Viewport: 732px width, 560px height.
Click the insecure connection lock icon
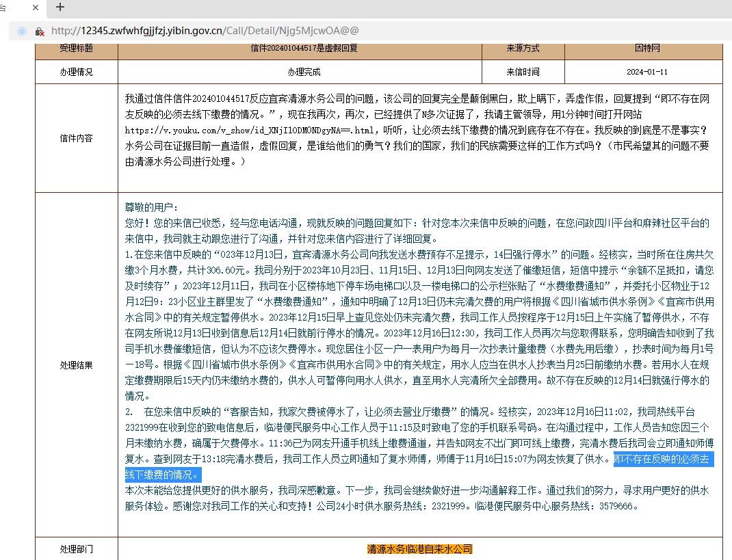tap(40, 31)
